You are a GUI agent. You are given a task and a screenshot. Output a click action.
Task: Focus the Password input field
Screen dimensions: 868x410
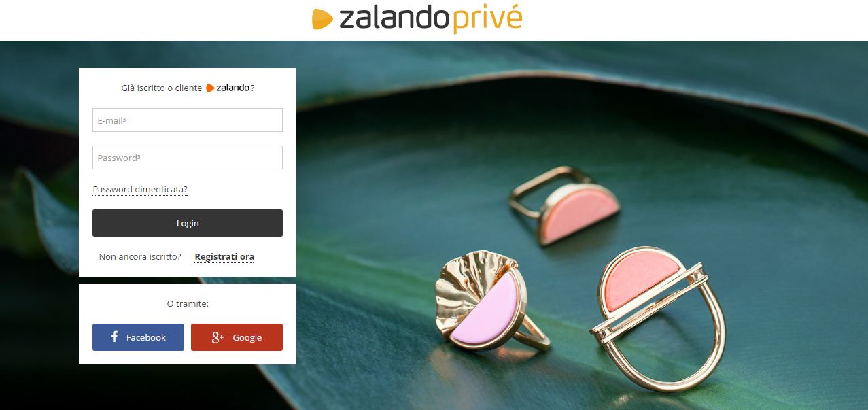click(188, 158)
